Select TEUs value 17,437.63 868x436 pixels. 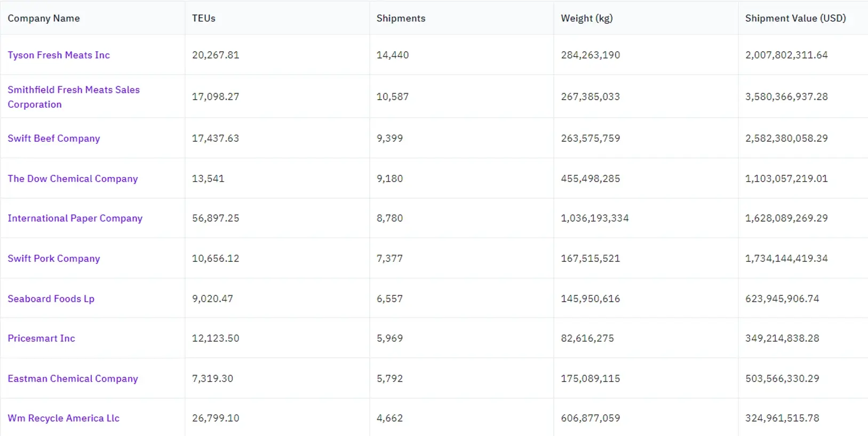pyautogui.click(x=216, y=139)
